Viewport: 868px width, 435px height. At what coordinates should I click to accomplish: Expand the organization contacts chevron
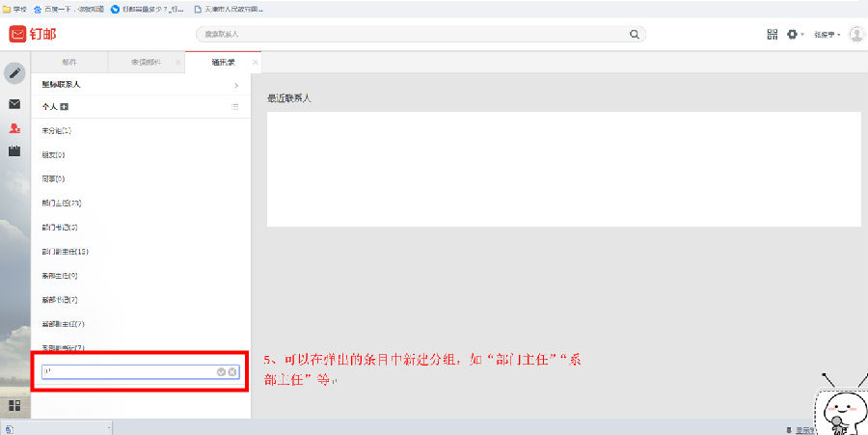[235, 85]
